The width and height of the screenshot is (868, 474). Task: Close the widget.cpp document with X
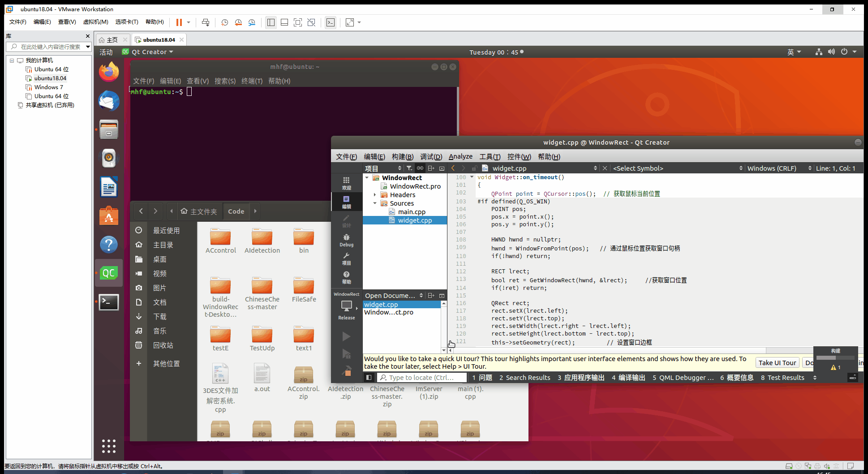(605, 168)
